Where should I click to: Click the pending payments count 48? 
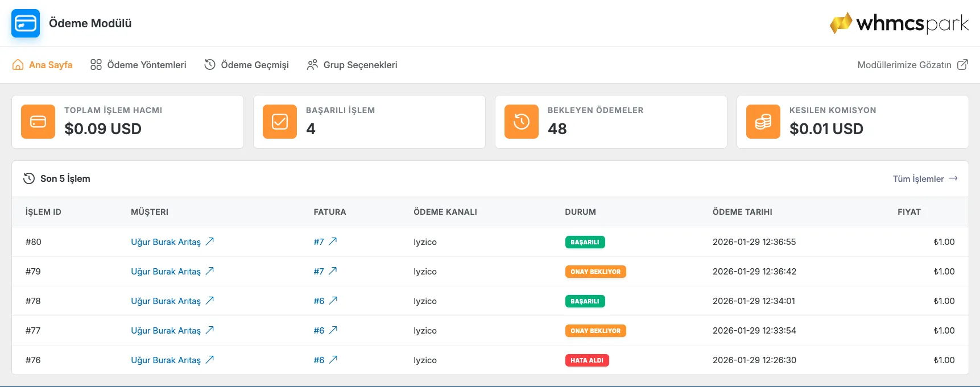[x=557, y=129]
